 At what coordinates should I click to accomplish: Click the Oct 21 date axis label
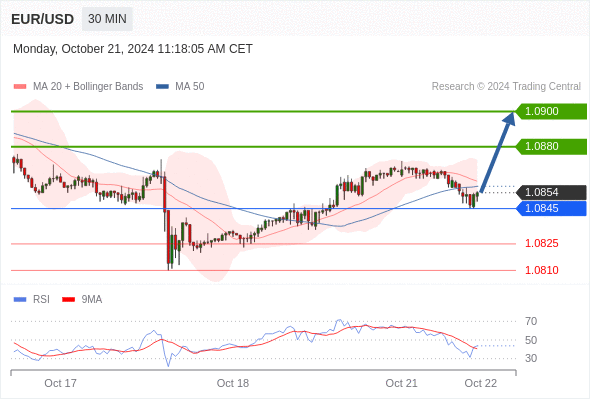pyautogui.click(x=401, y=383)
